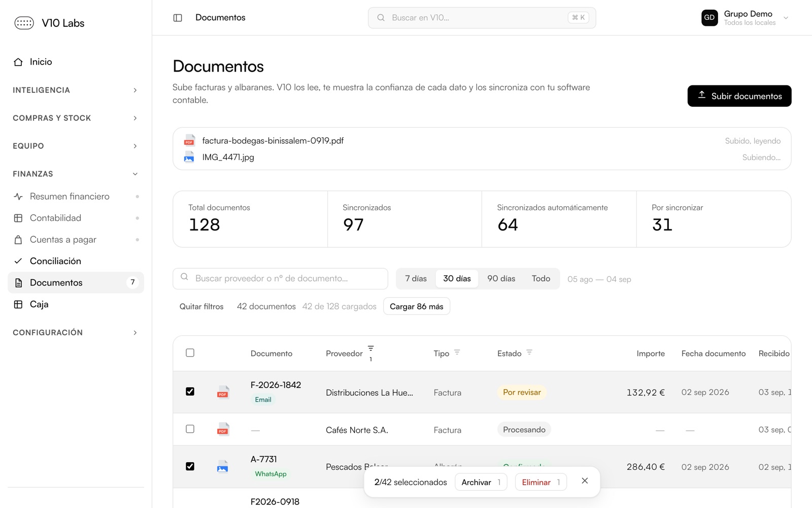The image size is (812, 508).
Task: Open image icon of A-7731 row
Action: tap(223, 467)
